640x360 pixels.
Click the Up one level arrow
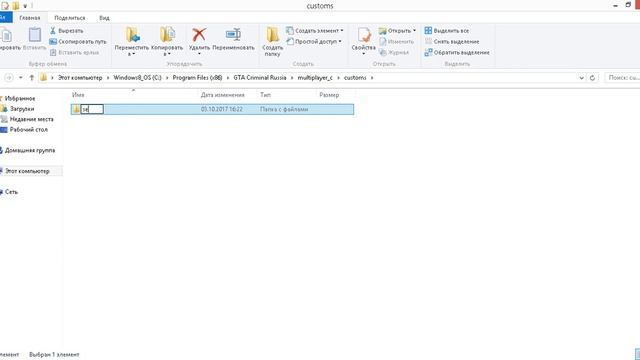coord(31,78)
